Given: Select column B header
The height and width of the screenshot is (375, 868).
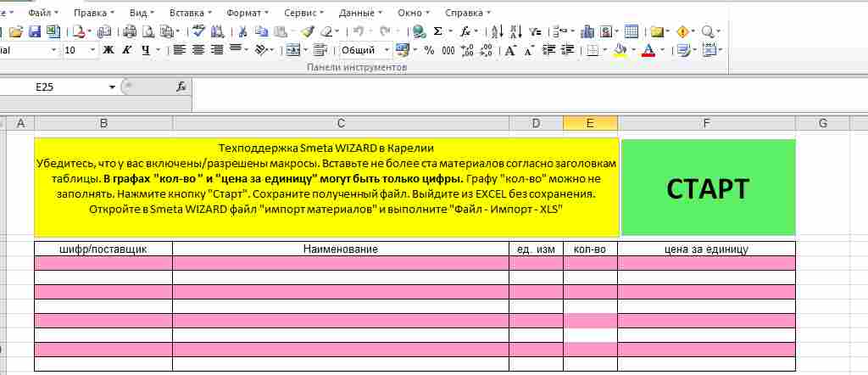Looking at the screenshot, I should click(x=103, y=124).
